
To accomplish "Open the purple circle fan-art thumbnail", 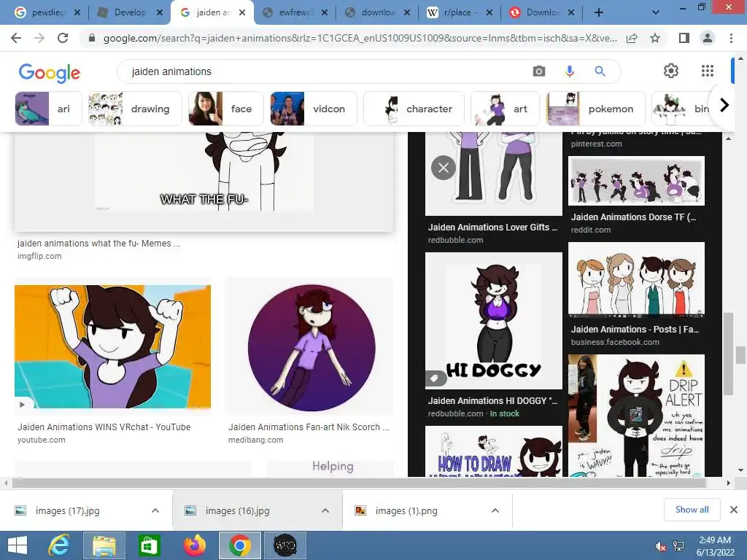I will tap(311, 348).
